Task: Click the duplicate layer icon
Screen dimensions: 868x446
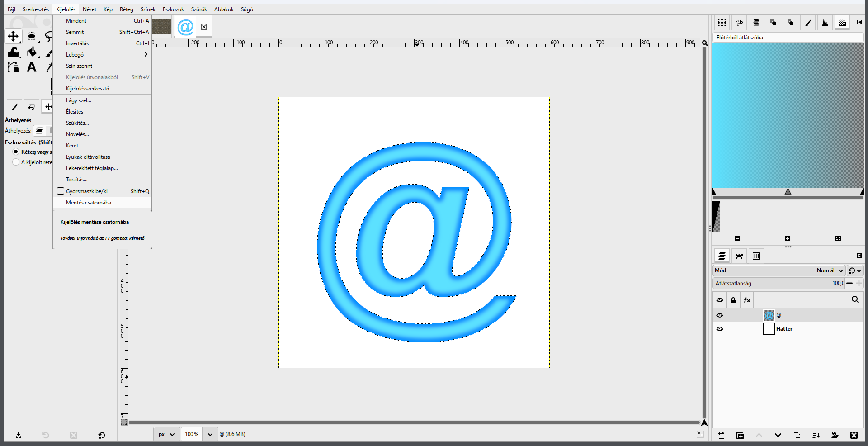Action: point(797,435)
